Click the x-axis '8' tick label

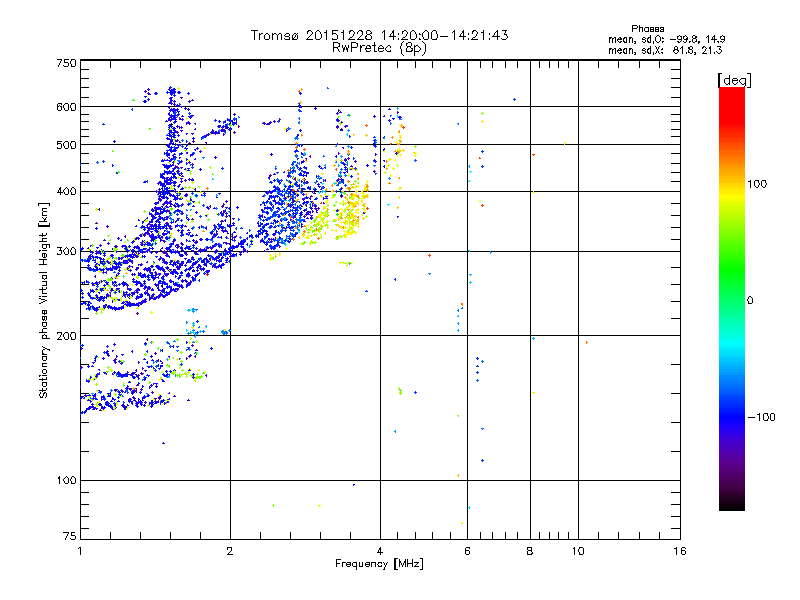click(x=530, y=551)
